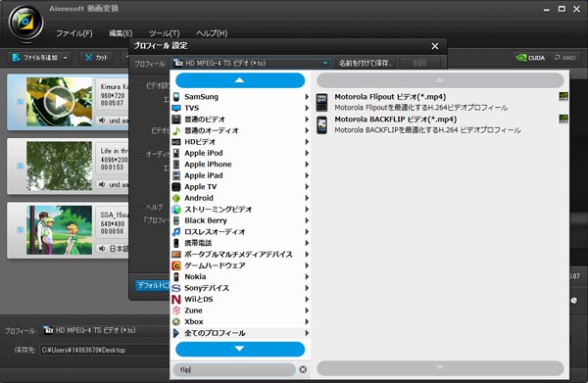The width and height of the screenshot is (588, 383).
Task: Uncheck the Kimura video file checkbox
Action: [21, 102]
